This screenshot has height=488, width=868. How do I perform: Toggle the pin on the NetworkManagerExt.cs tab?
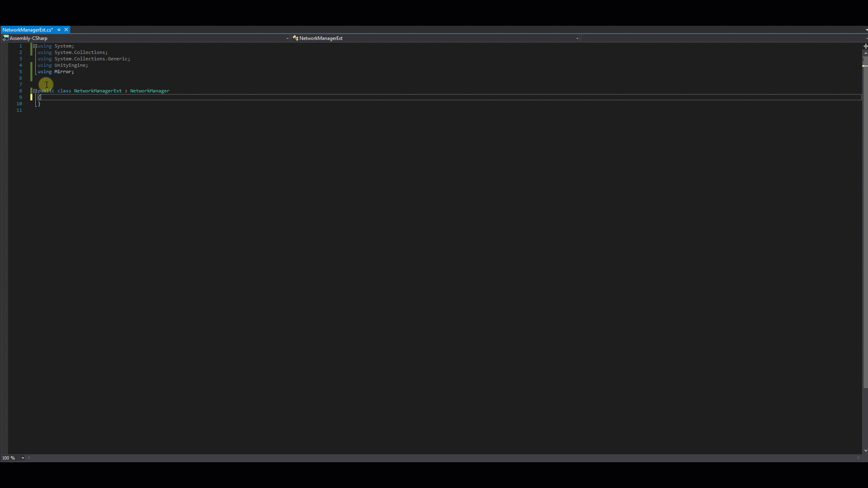[x=59, y=29]
